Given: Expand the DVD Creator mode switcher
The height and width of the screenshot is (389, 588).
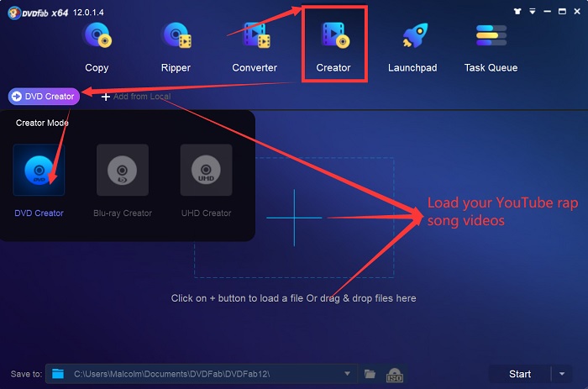Looking at the screenshot, I should 43,97.
